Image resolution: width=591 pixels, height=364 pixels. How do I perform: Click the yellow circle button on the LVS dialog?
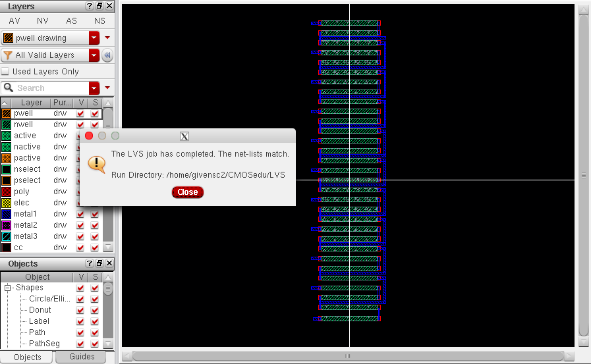pos(102,136)
